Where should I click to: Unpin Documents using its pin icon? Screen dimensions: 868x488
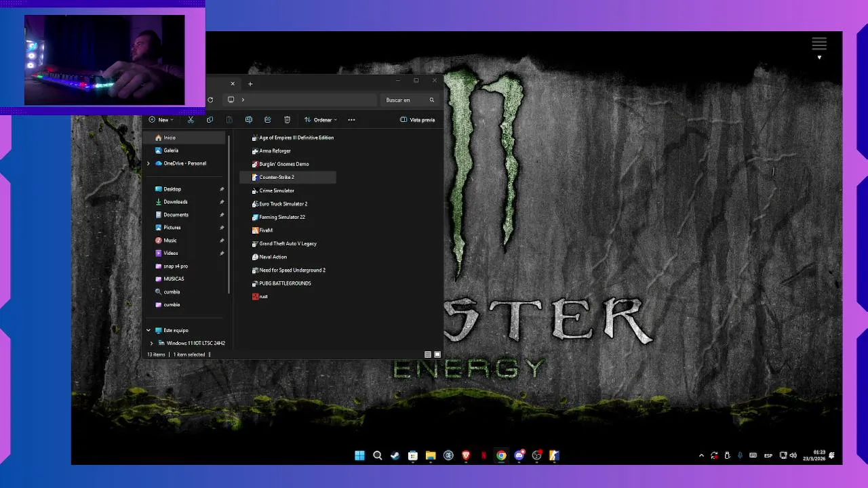[x=222, y=215]
